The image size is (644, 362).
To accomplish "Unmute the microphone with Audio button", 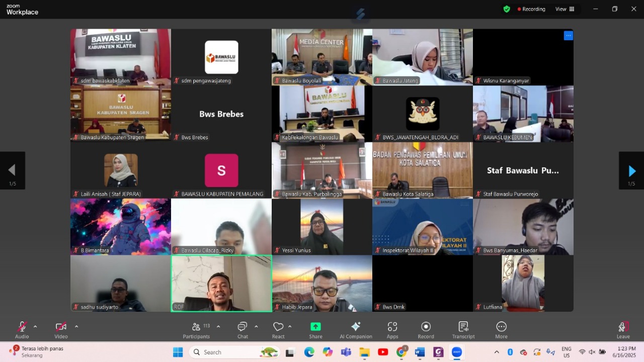I will click(22, 330).
